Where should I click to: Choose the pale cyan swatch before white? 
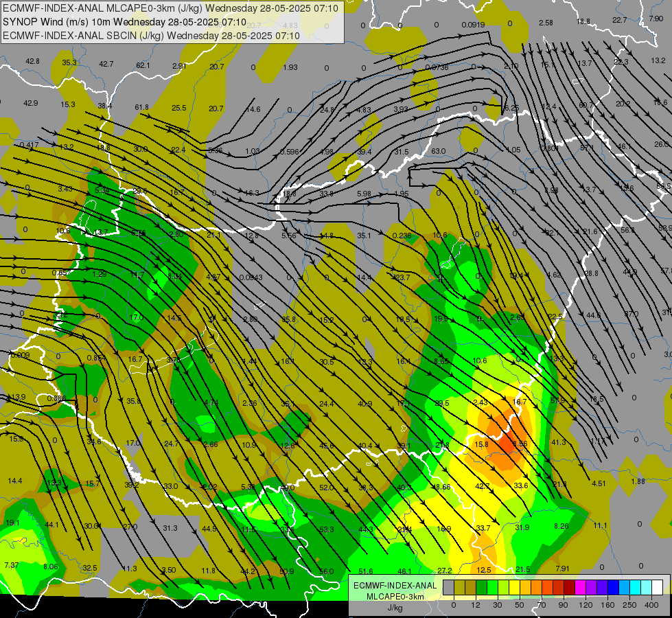tap(647, 587)
